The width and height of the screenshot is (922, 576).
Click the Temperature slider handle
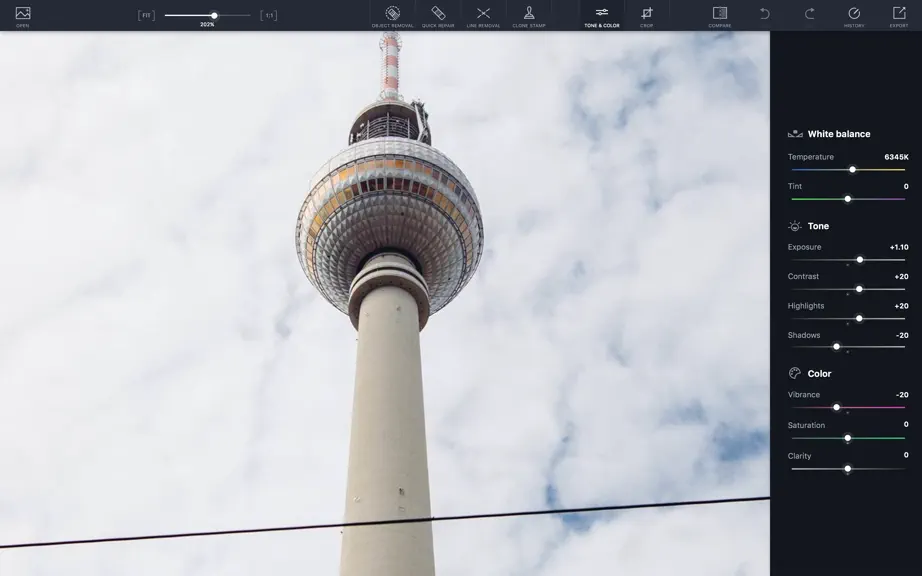[x=852, y=169]
